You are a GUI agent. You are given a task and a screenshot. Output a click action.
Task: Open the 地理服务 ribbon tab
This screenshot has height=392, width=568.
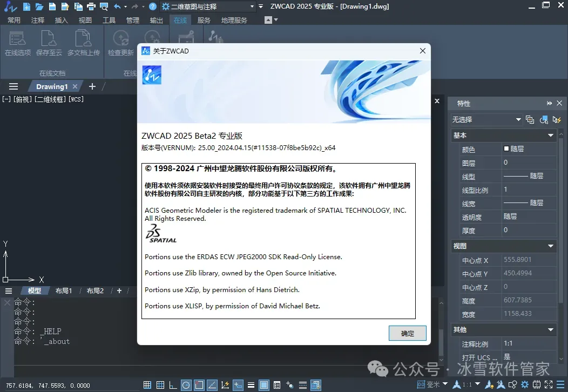(234, 21)
